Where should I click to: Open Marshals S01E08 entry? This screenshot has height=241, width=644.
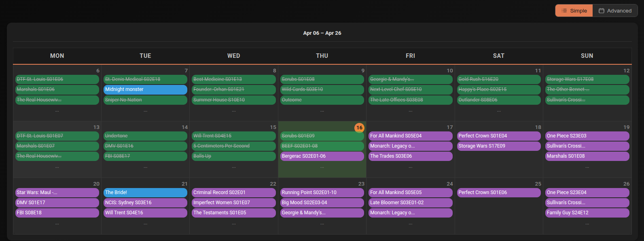coord(587,156)
